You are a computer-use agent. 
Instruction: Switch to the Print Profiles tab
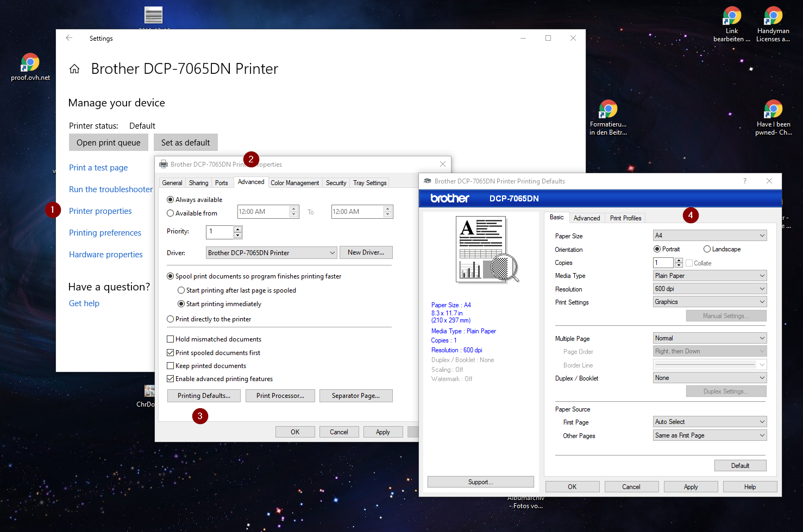tap(625, 218)
